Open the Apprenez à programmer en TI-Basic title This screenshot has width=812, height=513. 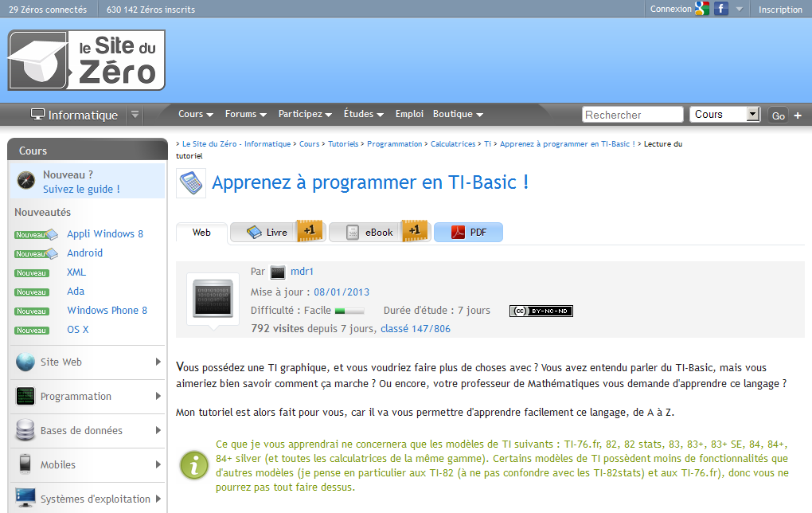click(370, 182)
